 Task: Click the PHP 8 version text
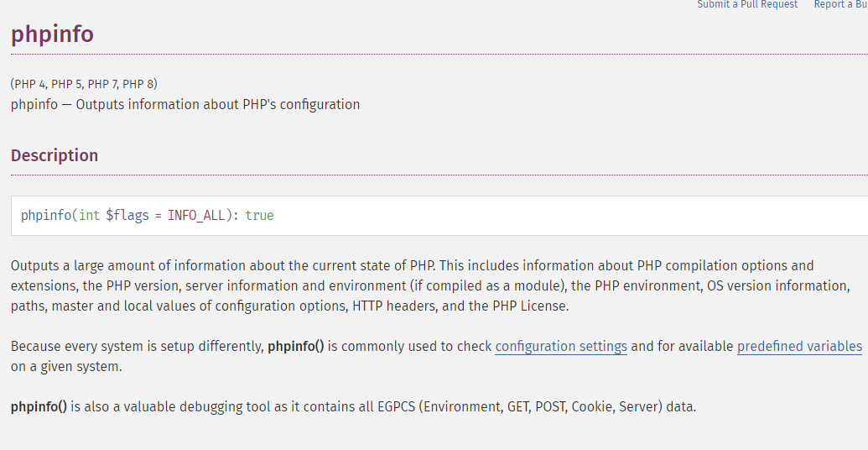point(138,84)
